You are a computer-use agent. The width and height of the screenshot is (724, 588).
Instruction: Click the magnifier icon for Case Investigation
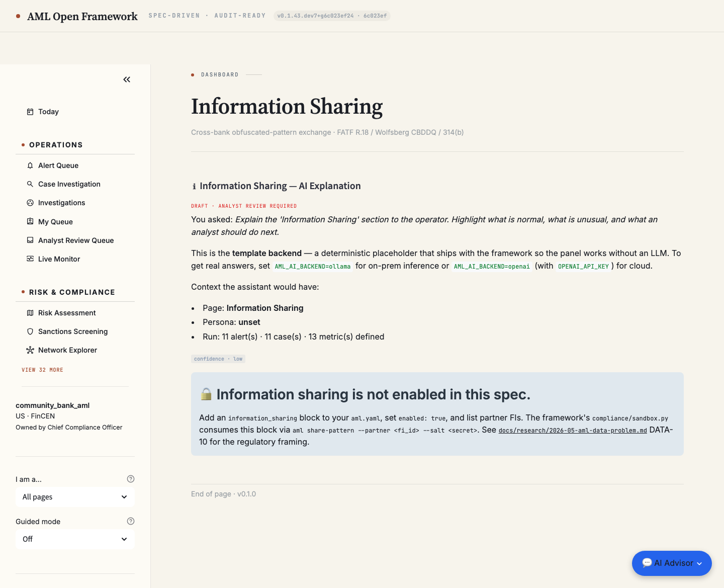pyautogui.click(x=30, y=184)
